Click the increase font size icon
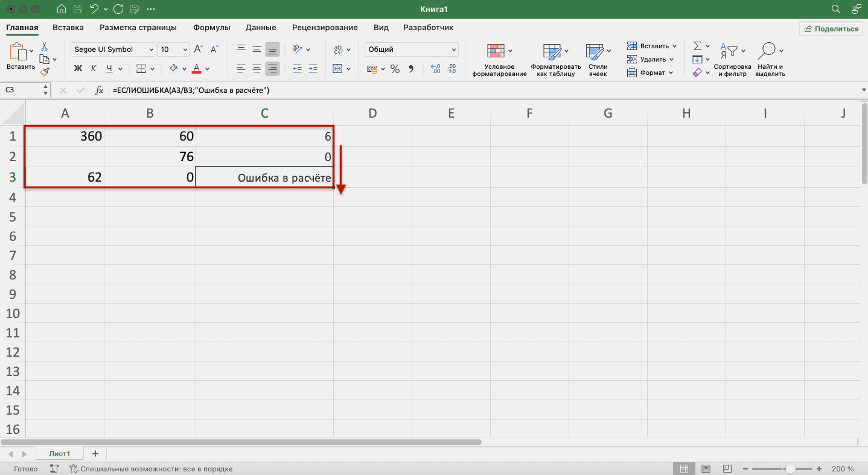The width and height of the screenshot is (868, 475). pyautogui.click(x=199, y=49)
